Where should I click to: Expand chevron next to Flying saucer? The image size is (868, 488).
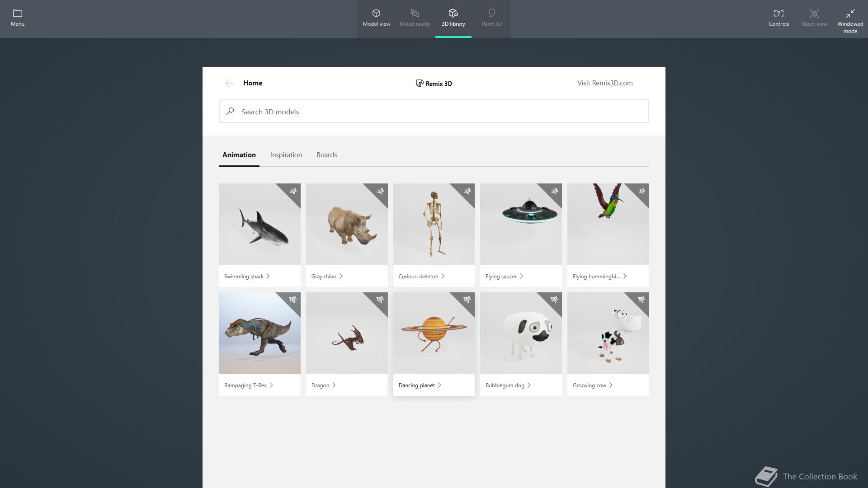(x=521, y=276)
